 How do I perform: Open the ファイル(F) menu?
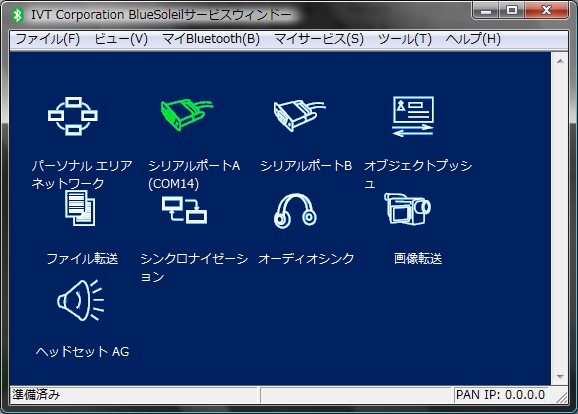(48, 39)
